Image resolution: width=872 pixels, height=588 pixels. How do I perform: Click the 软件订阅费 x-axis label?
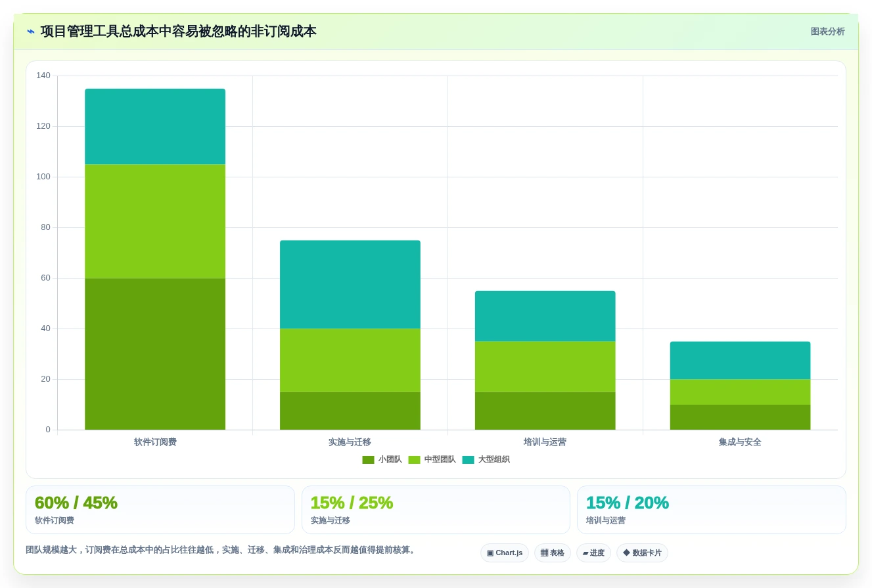(x=155, y=442)
